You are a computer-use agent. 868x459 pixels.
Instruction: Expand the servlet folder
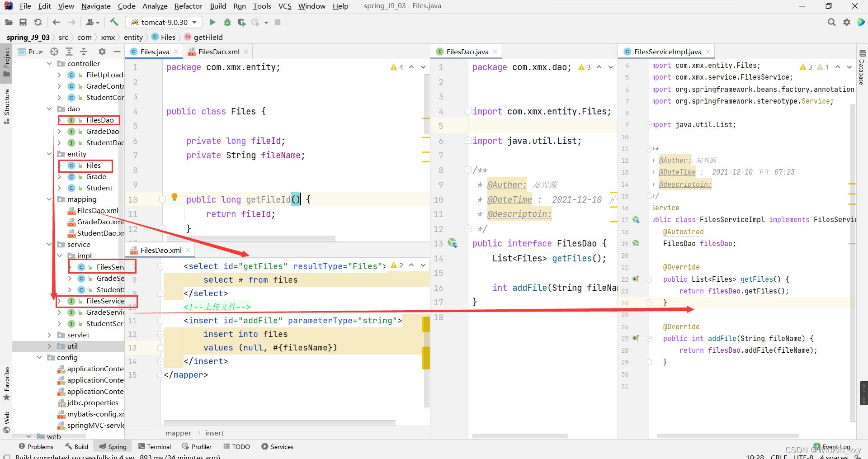(x=49, y=335)
